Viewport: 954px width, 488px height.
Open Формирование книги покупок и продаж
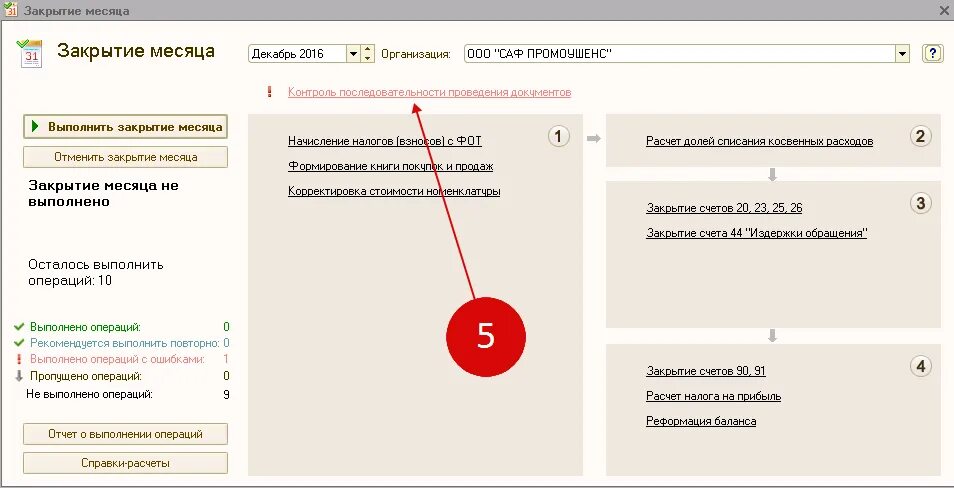click(x=391, y=166)
